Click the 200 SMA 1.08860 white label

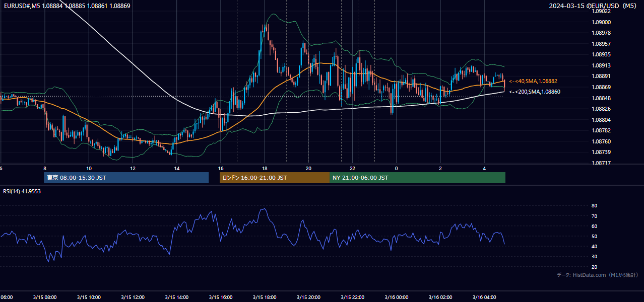[x=535, y=92]
